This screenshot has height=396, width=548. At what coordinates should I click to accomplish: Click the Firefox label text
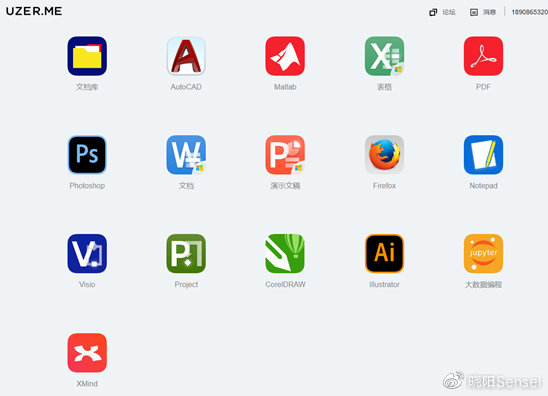384,186
